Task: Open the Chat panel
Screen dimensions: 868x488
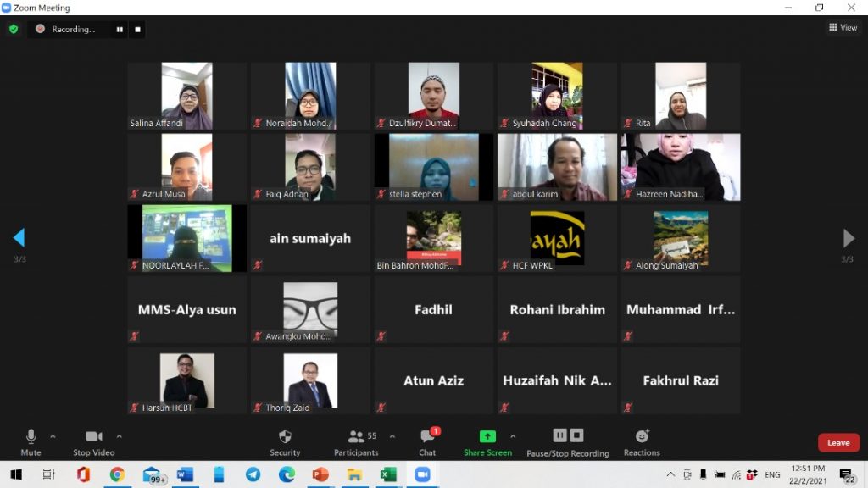Action: 427,441
